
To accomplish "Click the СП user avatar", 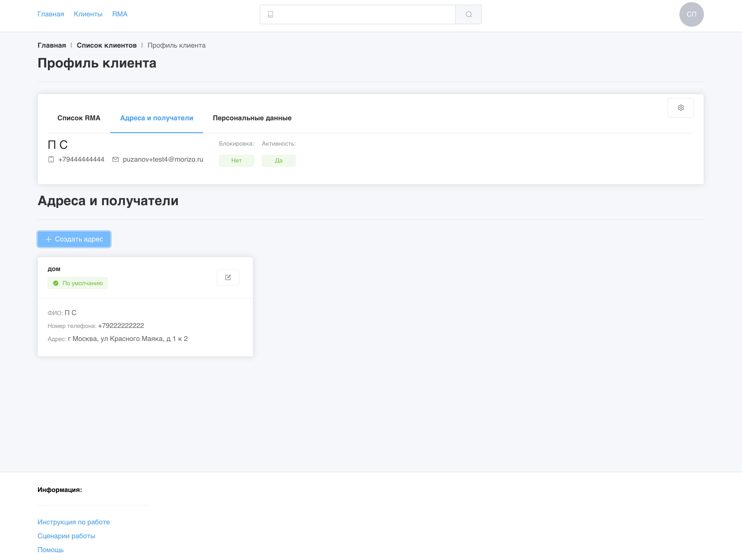I will [691, 14].
